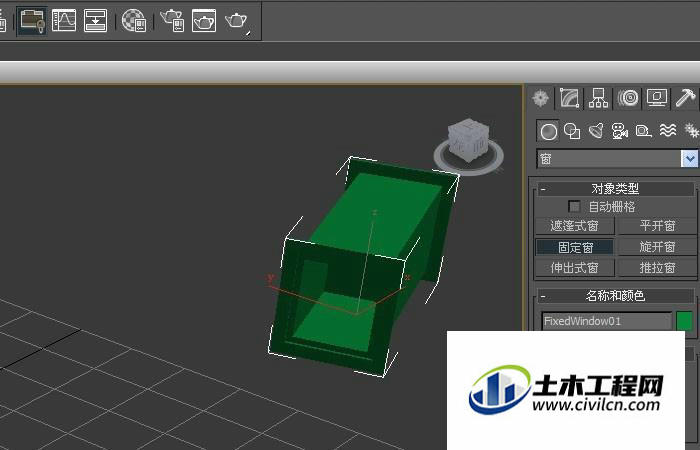Viewport: 700px width, 450px height.
Task: Switch to the Modify panel tab
Action: pos(570,98)
